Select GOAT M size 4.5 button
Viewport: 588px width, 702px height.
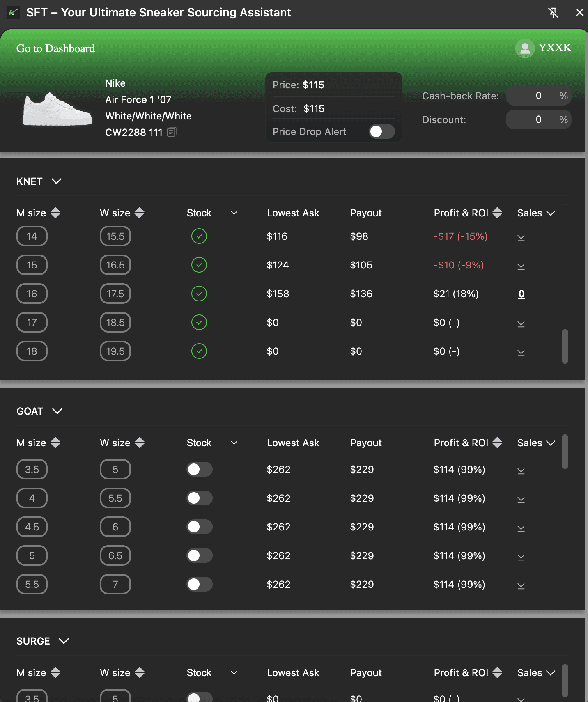tap(32, 527)
